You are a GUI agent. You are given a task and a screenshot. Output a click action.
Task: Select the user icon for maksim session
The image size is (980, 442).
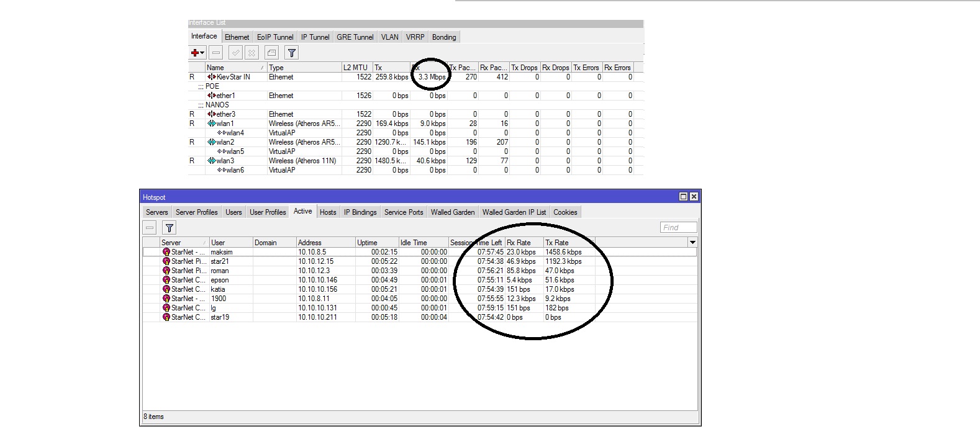click(166, 252)
